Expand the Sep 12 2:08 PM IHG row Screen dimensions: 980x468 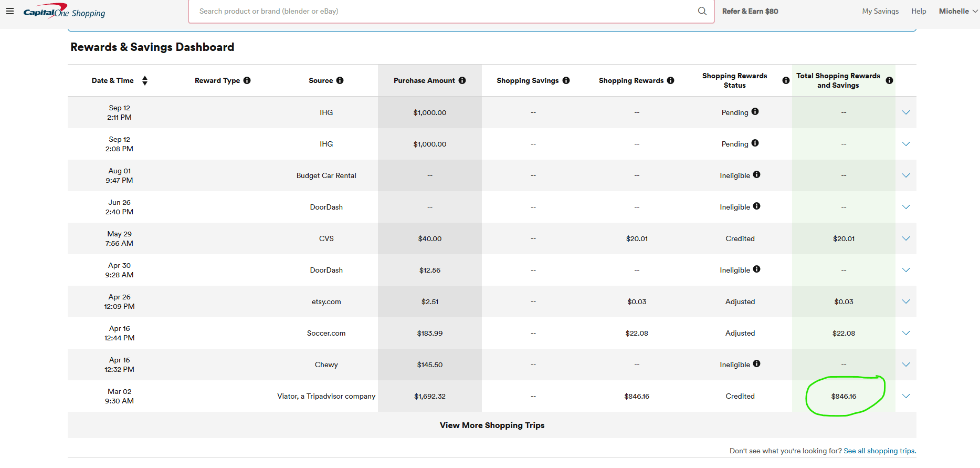tap(906, 144)
